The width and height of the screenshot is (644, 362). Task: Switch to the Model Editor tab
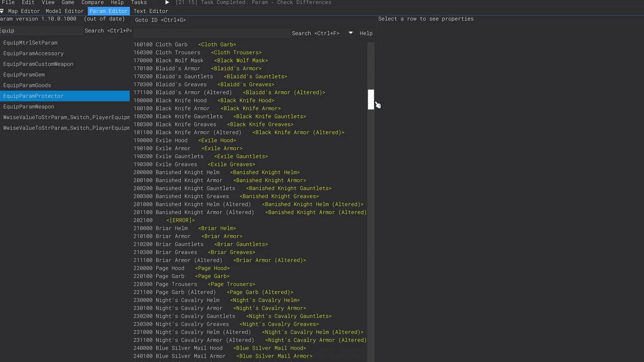point(64,11)
